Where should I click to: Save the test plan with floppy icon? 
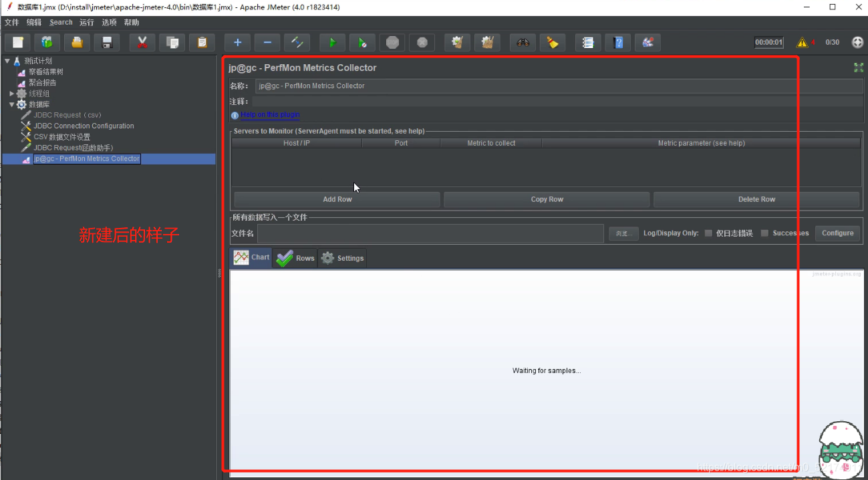(107, 42)
